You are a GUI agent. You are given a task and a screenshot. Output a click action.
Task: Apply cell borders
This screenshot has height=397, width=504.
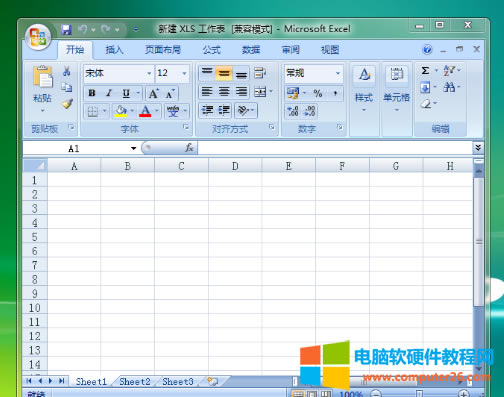(92, 111)
